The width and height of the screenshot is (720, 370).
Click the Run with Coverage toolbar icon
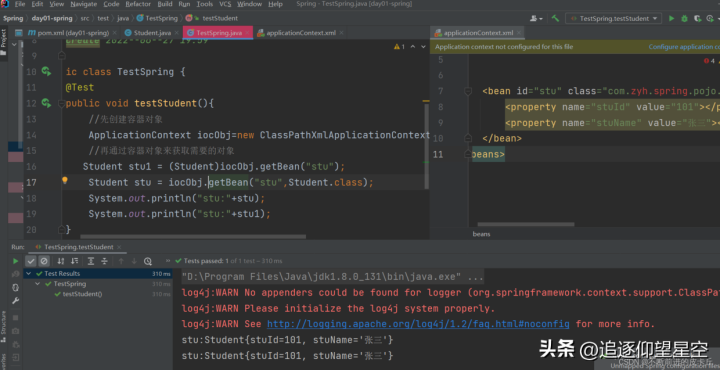coord(698,18)
